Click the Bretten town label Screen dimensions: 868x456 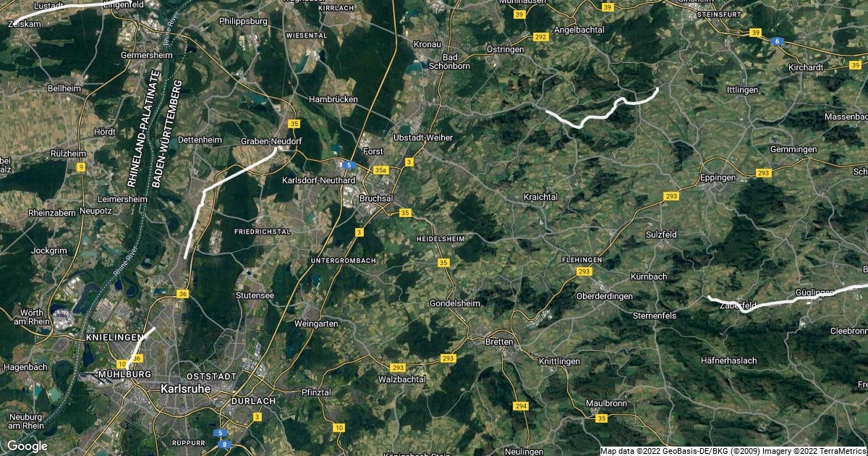pyautogui.click(x=500, y=342)
